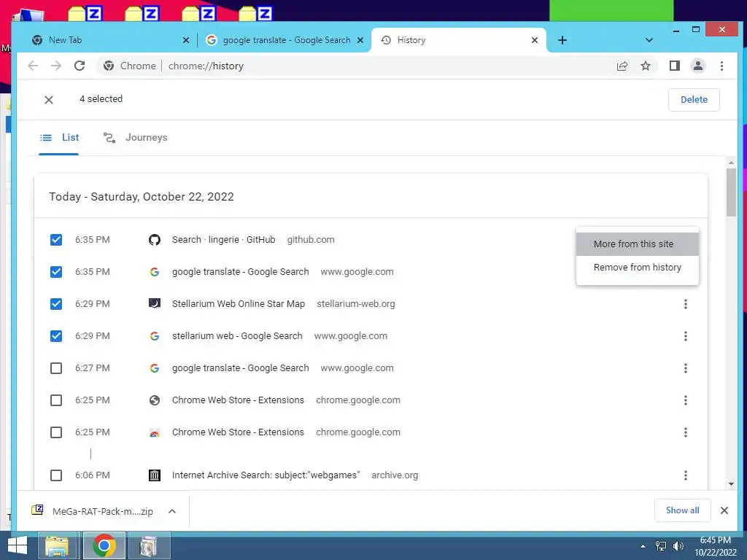The image size is (747, 560).
Task: Close the downloads bar
Action: click(724, 510)
